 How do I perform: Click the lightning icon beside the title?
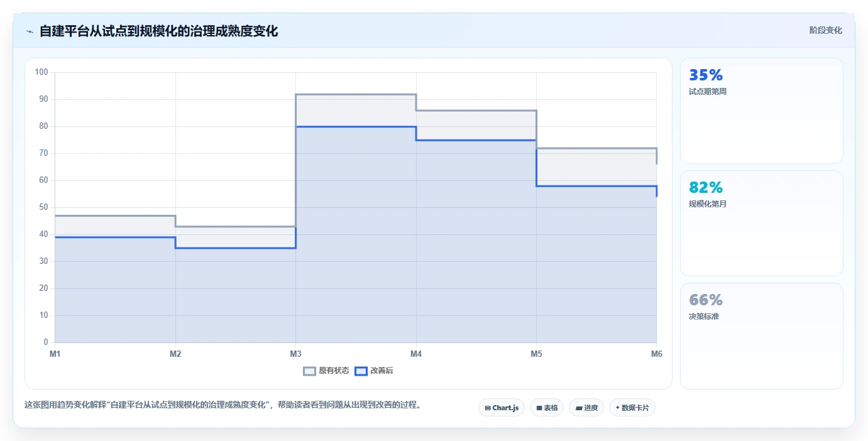tap(30, 31)
